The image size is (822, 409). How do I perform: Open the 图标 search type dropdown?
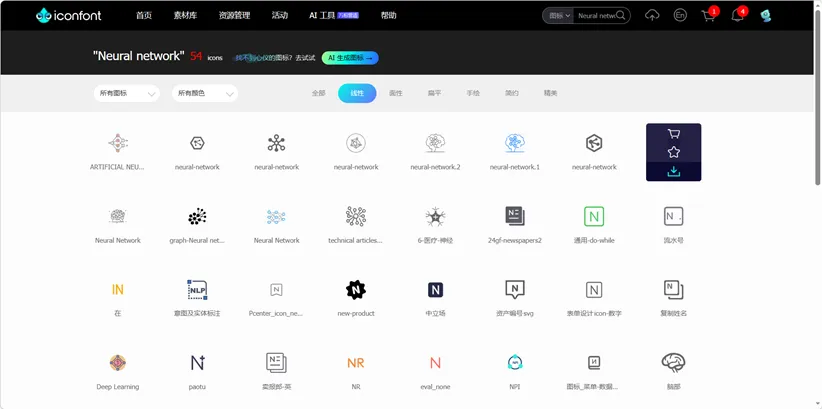[x=558, y=16]
